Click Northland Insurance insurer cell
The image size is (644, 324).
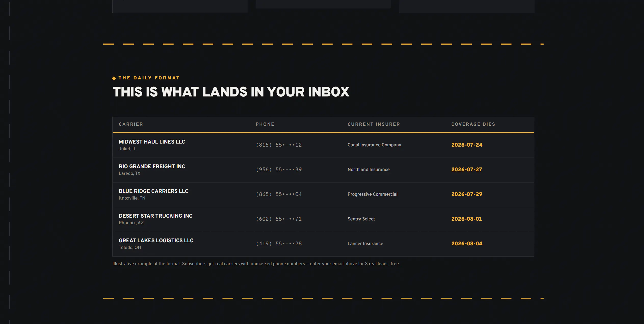(x=369, y=170)
